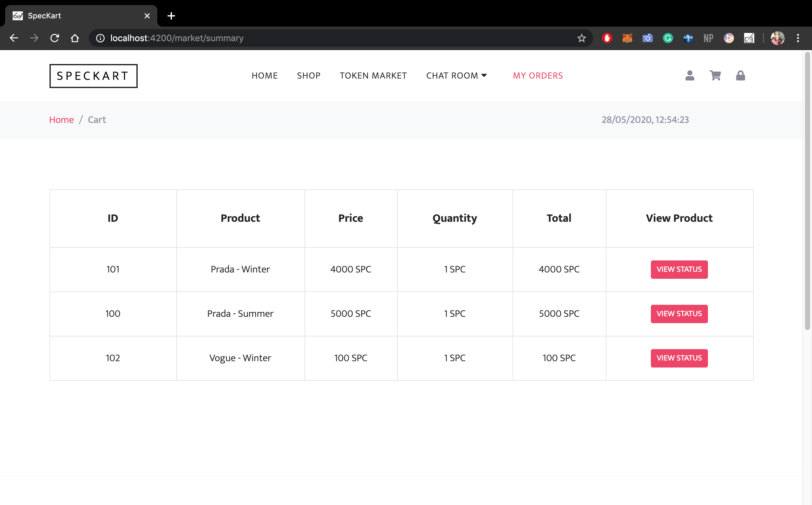This screenshot has width=812, height=505.
Task: Open the user profile icon in header
Action: [689, 75]
